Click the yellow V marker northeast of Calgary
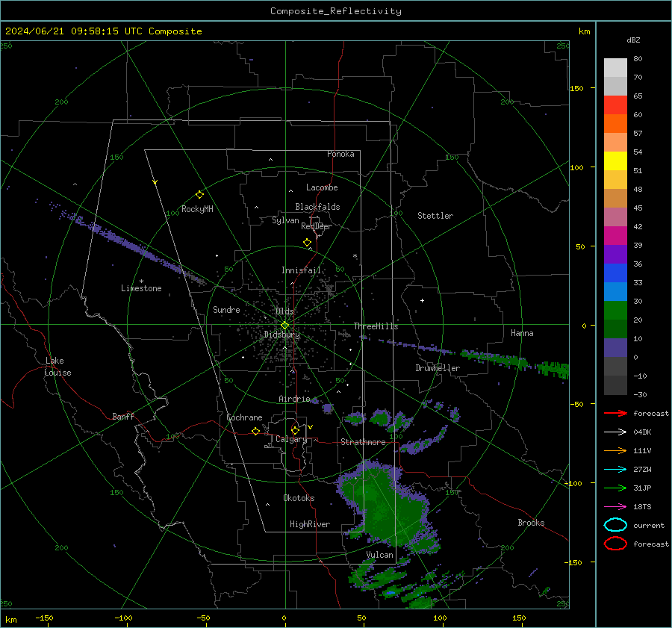The width and height of the screenshot is (672, 628). tap(311, 427)
